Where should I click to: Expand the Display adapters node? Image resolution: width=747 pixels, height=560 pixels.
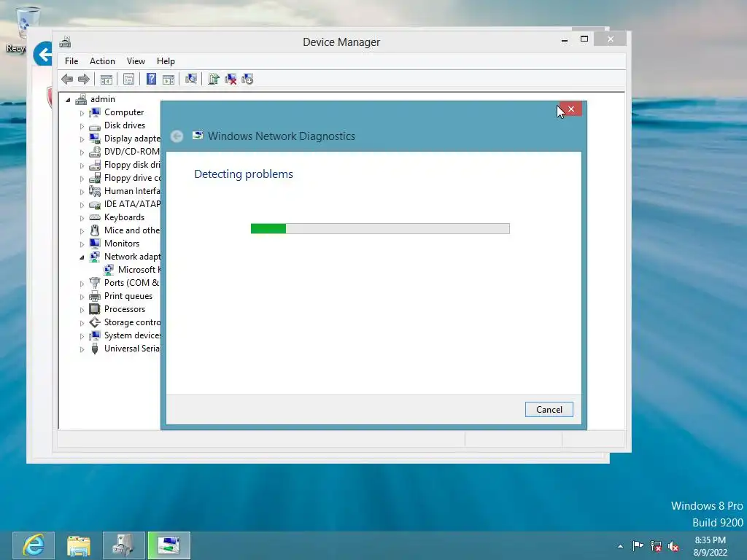82,139
